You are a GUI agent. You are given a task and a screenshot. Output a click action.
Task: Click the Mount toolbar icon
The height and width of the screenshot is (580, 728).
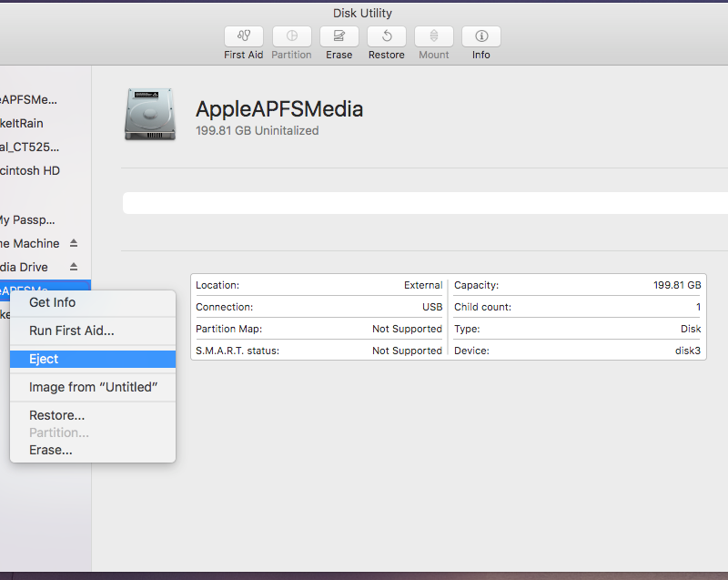tap(434, 36)
